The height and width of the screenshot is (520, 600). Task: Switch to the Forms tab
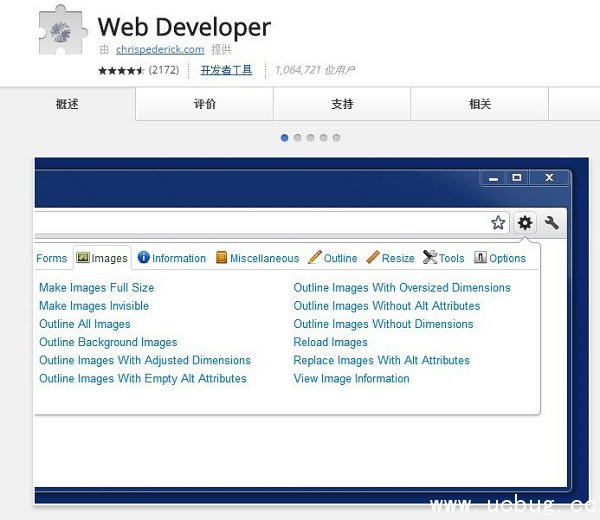51,258
